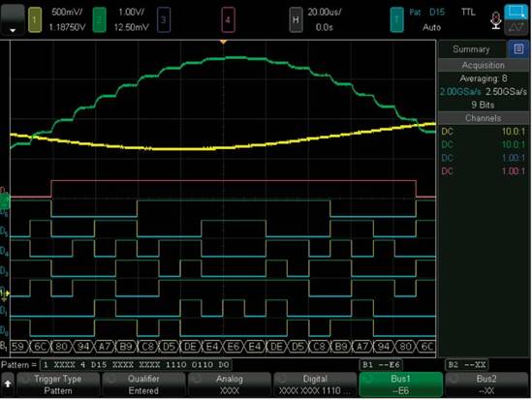Select the Channels section header
The width and height of the screenshot is (532, 400).
point(484,118)
